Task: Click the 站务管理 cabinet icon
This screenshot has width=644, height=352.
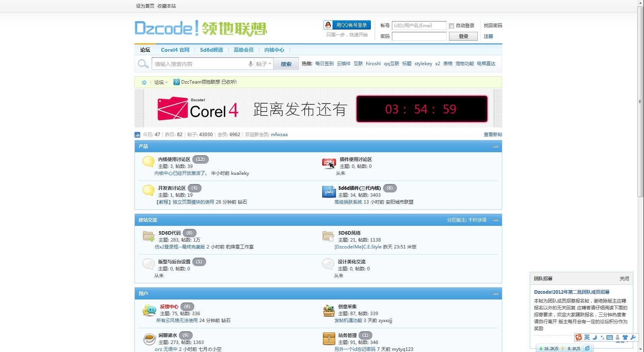Action: [x=329, y=339]
